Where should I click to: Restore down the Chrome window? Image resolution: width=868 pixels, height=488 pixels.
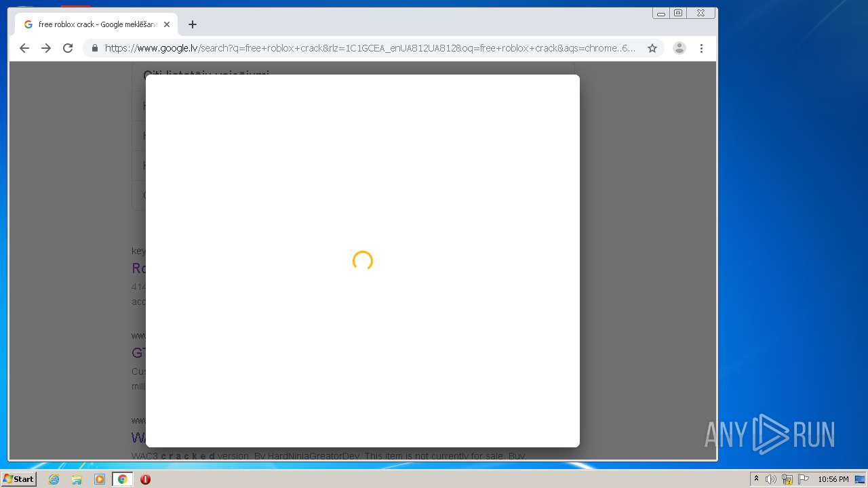coord(678,13)
